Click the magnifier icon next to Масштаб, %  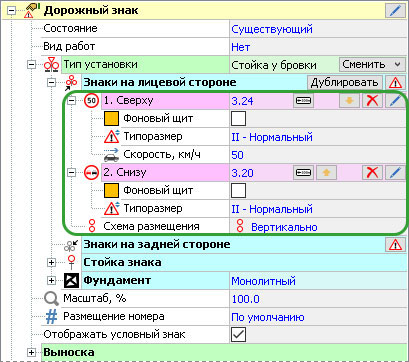pos(51,298)
